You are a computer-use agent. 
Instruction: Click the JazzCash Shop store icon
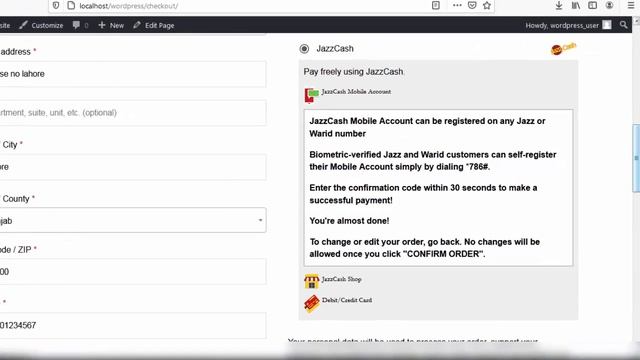pyautogui.click(x=311, y=281)
